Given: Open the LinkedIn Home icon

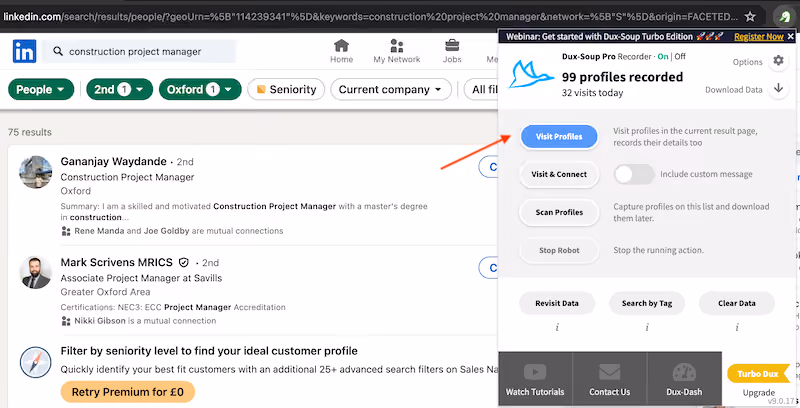Looking at the screenshot, I should click(341, 46).
